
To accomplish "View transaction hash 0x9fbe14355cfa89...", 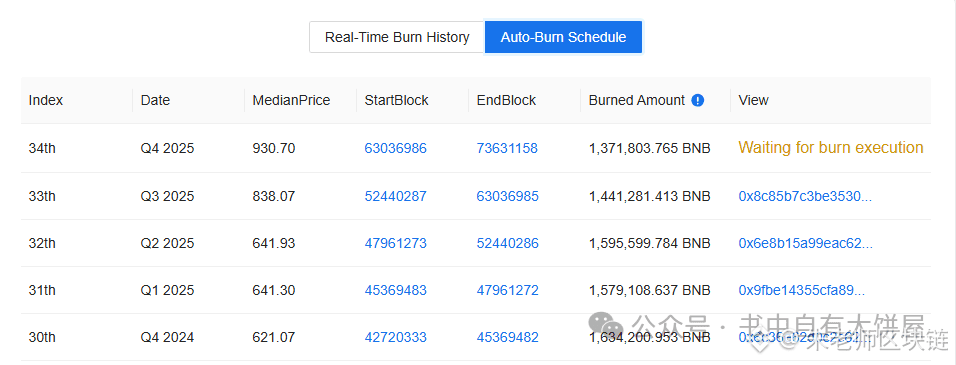I will (x=802, y=290).
